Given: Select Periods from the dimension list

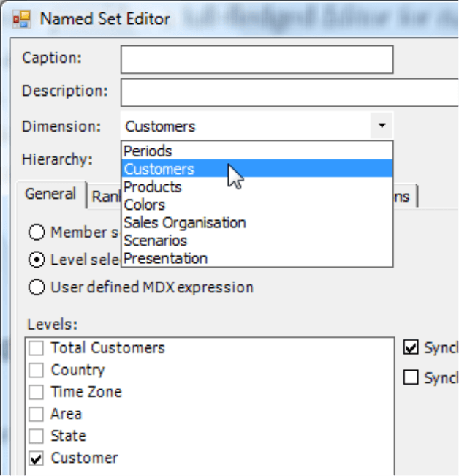Looking at the screenshot, I should (148, 151).
